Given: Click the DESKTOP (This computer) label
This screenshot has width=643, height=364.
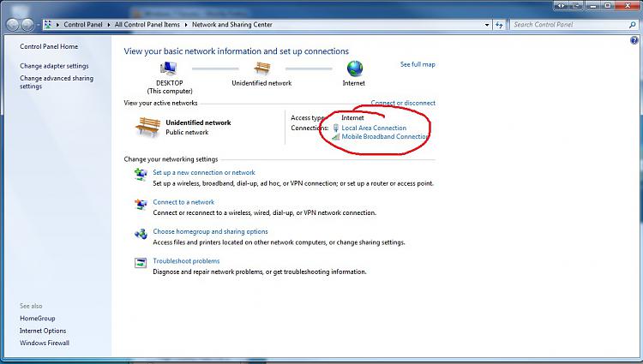Looking at the screenshot, I should [170, 87].
